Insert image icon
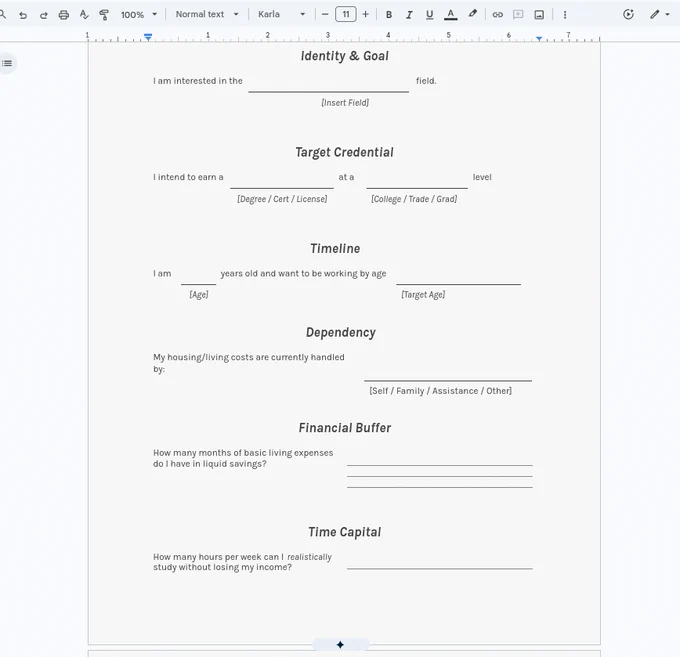680x657 pixels. coord(539,15)
